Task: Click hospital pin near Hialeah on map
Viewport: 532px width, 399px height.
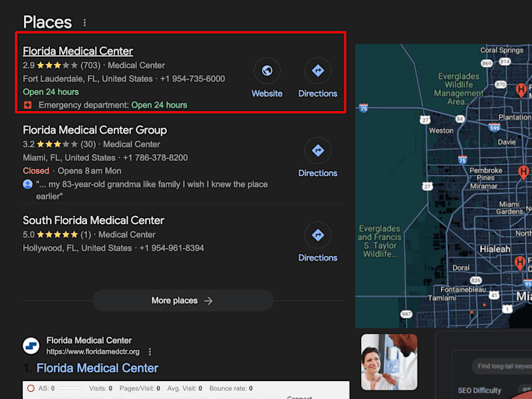Action: (x=520, y=263)
